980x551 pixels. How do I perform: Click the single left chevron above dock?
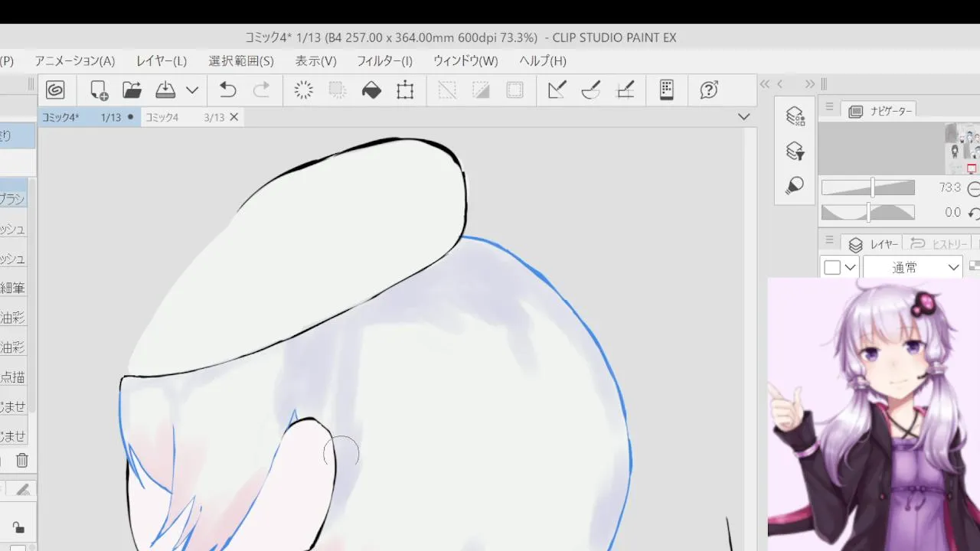click(780, 84)
